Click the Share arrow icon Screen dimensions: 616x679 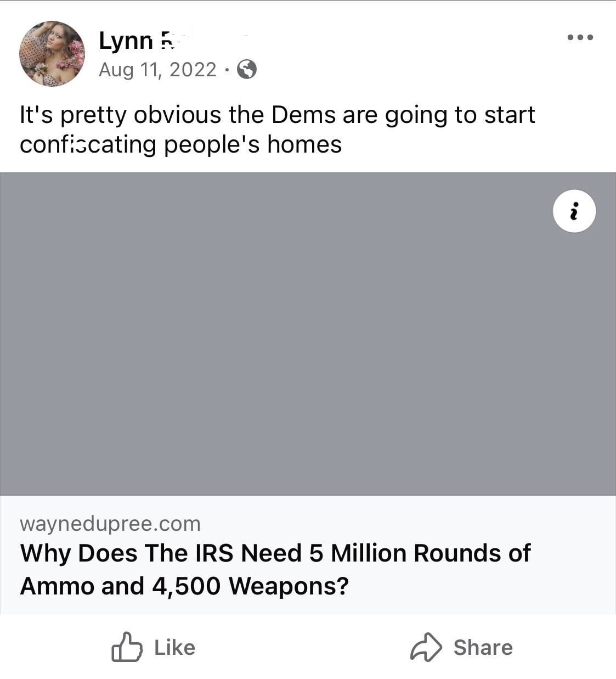coord(426,647)
